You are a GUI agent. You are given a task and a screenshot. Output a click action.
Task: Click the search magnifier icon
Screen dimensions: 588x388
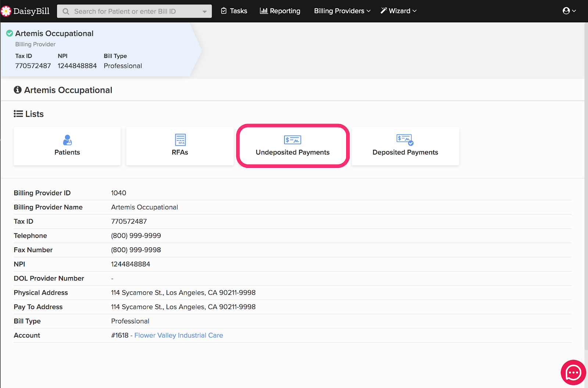66,11
